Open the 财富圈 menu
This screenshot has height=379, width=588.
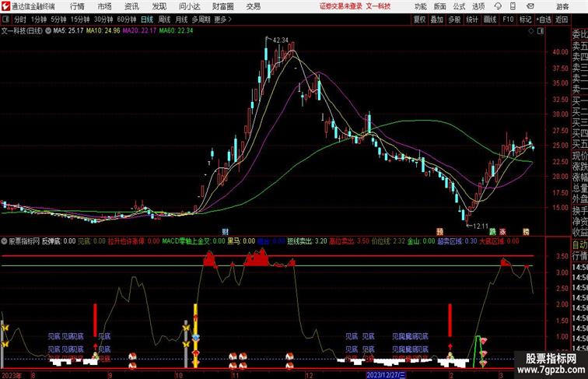click(x=222, y=6)
